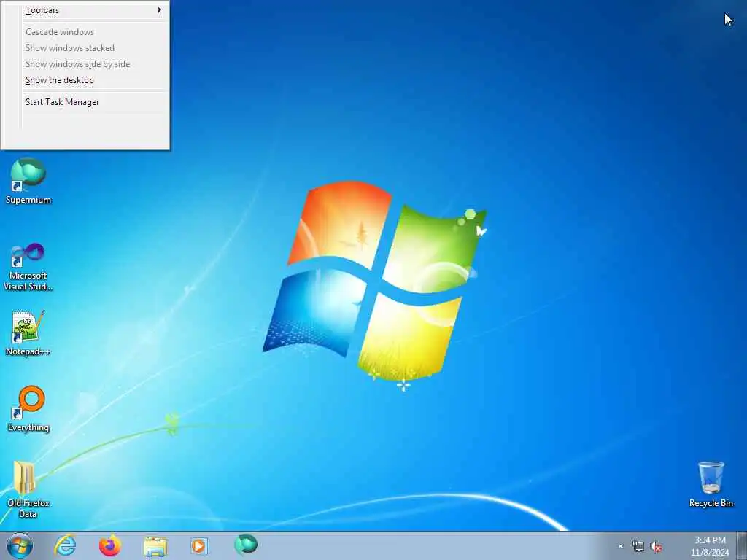Image resolution: width=747 pixels, height=560 pixels.
Task: Select the Recycle Bin icon
Action: point(711,484)
